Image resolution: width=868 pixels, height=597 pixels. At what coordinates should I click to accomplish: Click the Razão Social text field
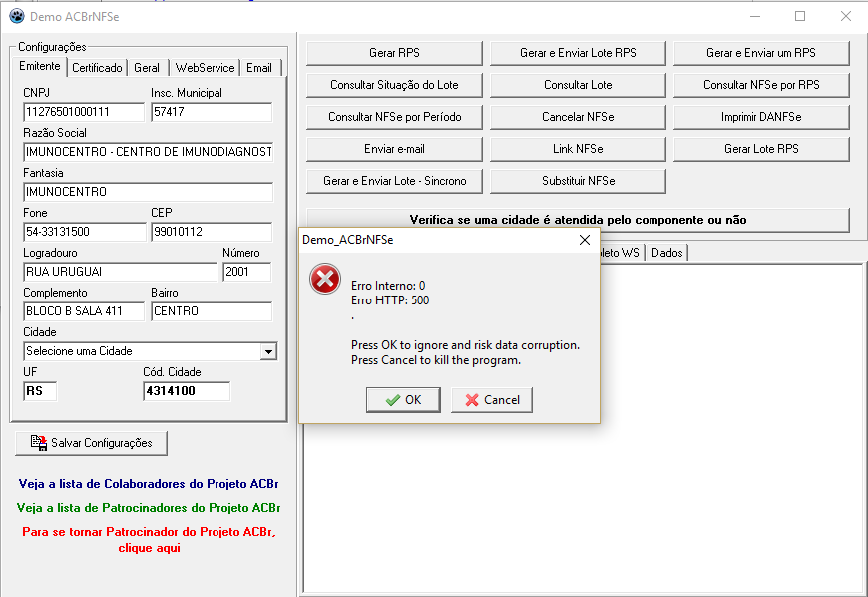148,152
